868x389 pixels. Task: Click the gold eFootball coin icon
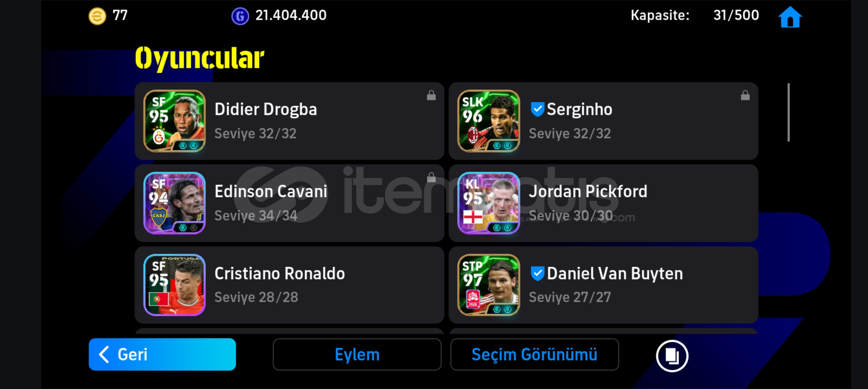[97, 16]
